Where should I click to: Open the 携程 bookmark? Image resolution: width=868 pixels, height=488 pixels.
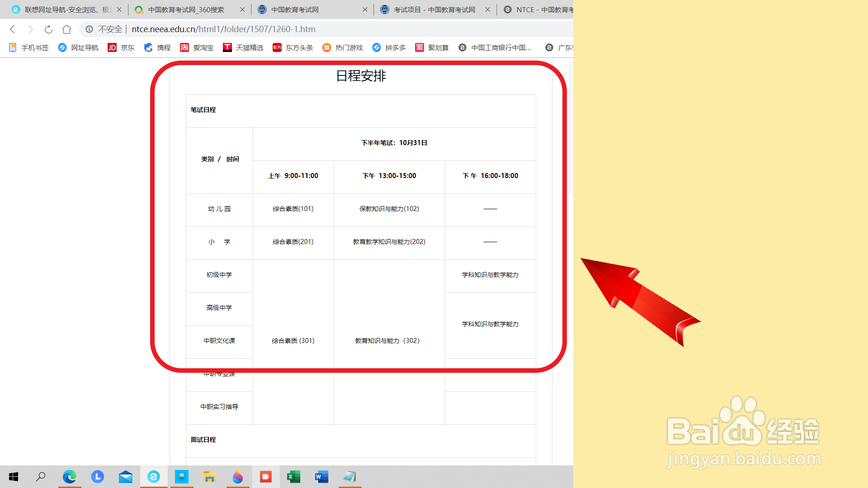[x=156, y=47]
